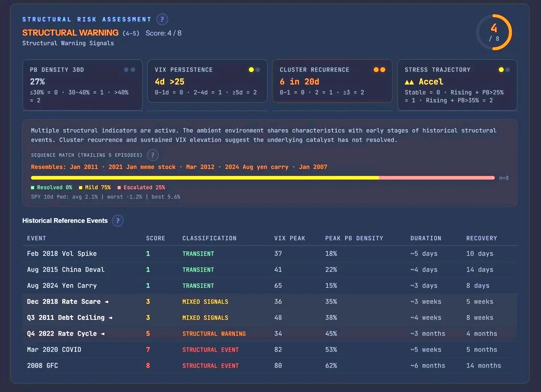Click the VIX PEAK column header

[x=290, y=238]
